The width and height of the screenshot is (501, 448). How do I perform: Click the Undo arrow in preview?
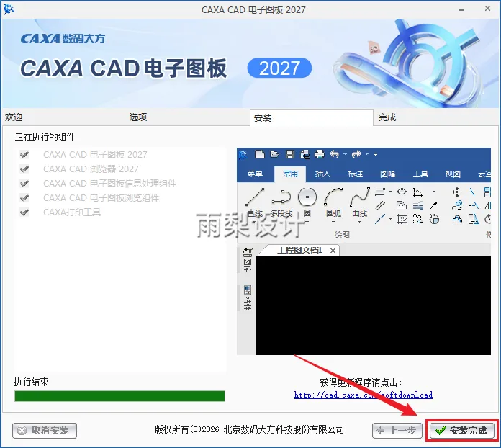(x=335, y=154)
